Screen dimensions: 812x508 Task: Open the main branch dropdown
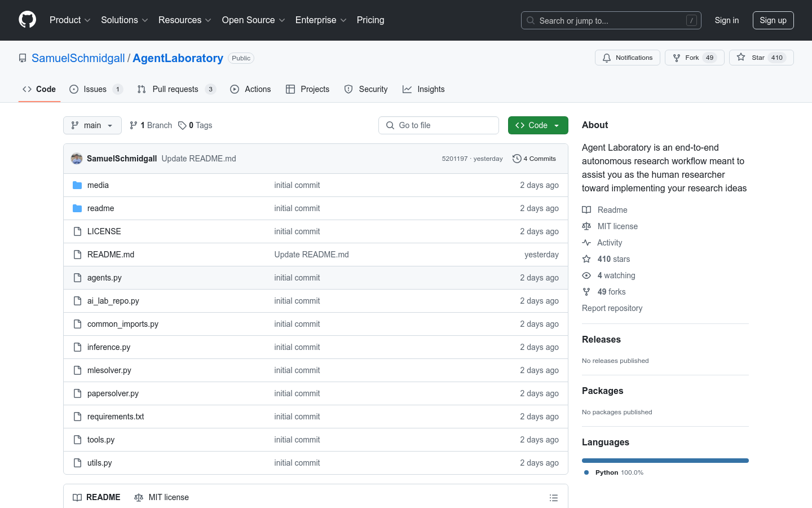[x=92, y=125]
